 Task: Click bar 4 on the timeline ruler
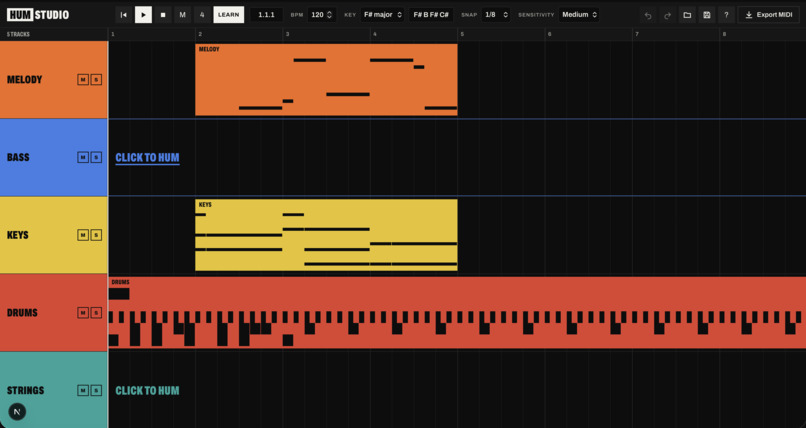coord(375,34)
